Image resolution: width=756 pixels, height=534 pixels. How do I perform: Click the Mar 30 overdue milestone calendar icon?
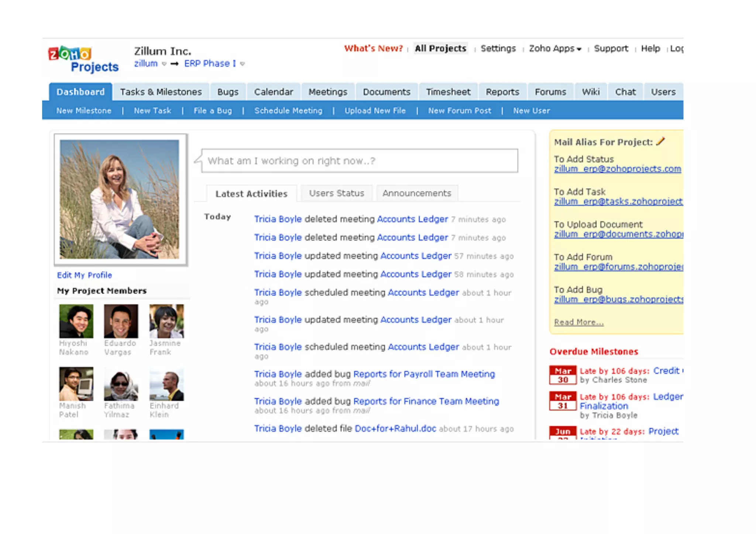click(x=563, y=375)
